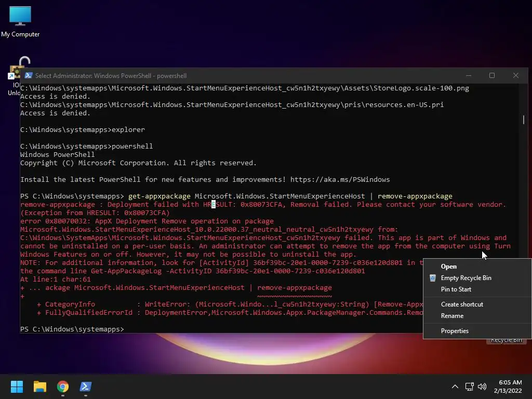Click 'C:\Windows\systemapps>explorer' line

click(83, 129)
